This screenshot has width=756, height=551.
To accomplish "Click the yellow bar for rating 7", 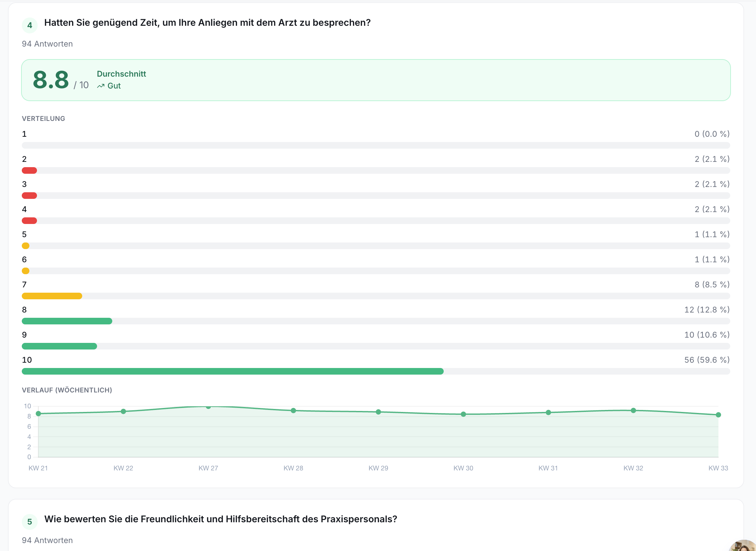I will [x=52, y=296].
